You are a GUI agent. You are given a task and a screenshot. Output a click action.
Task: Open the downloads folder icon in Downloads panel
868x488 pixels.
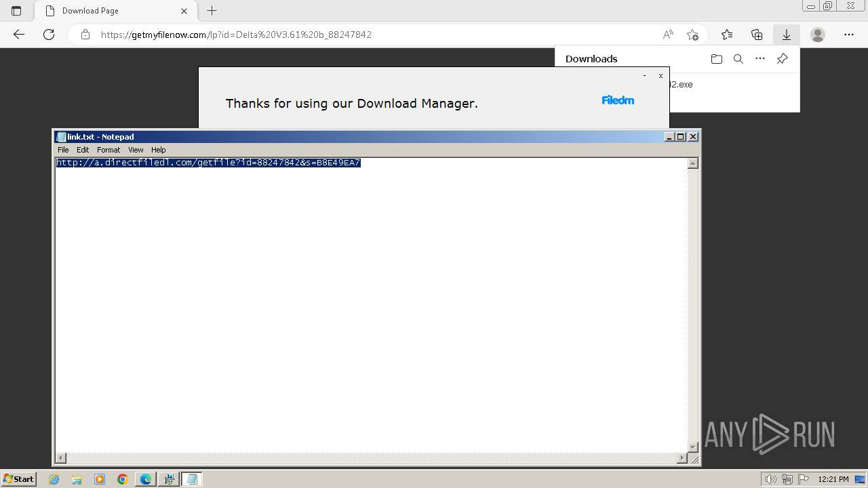point(717,59)
